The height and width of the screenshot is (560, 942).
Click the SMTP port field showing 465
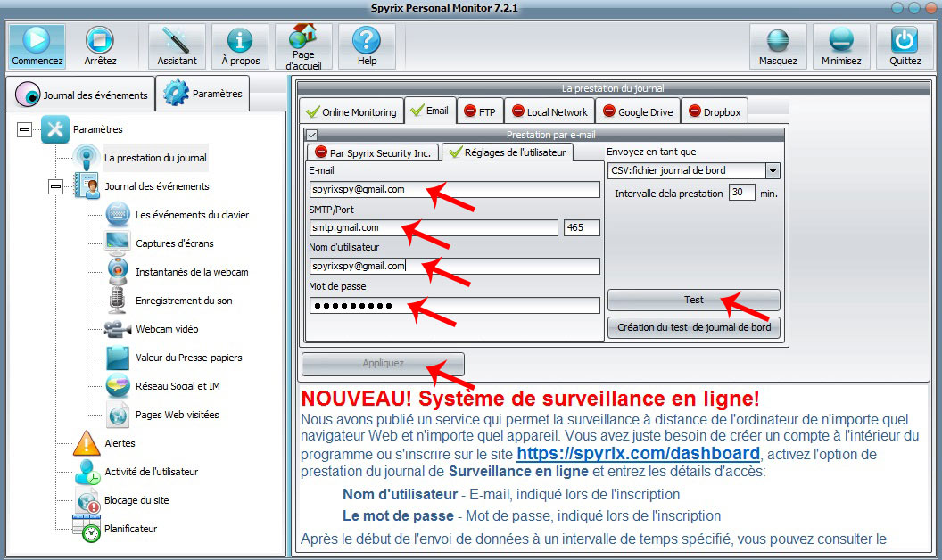click(x=582, y=227)
